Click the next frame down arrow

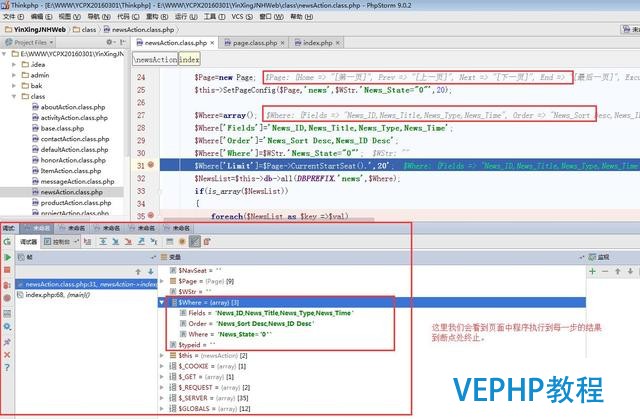pyautogui.click(x=151, y=271)
